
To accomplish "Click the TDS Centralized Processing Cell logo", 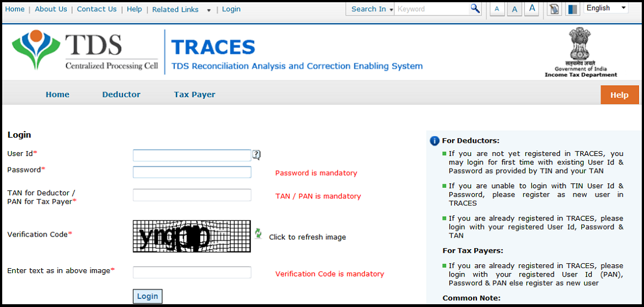I will (85, 51).
